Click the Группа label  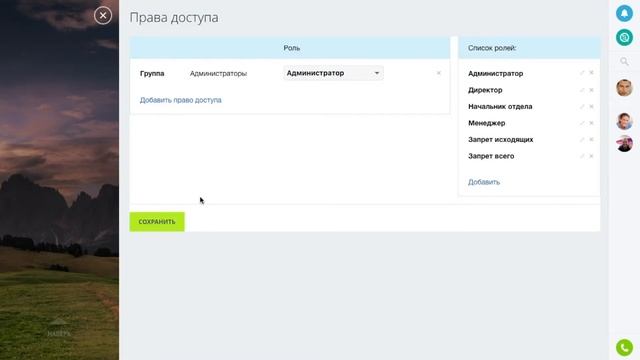pyautogui.click(x=152, y=73)
